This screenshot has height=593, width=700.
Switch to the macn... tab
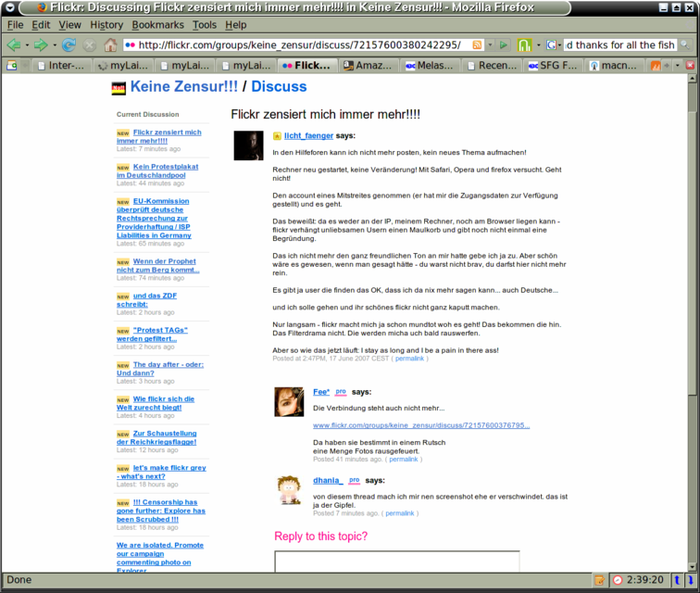[614, 66]
